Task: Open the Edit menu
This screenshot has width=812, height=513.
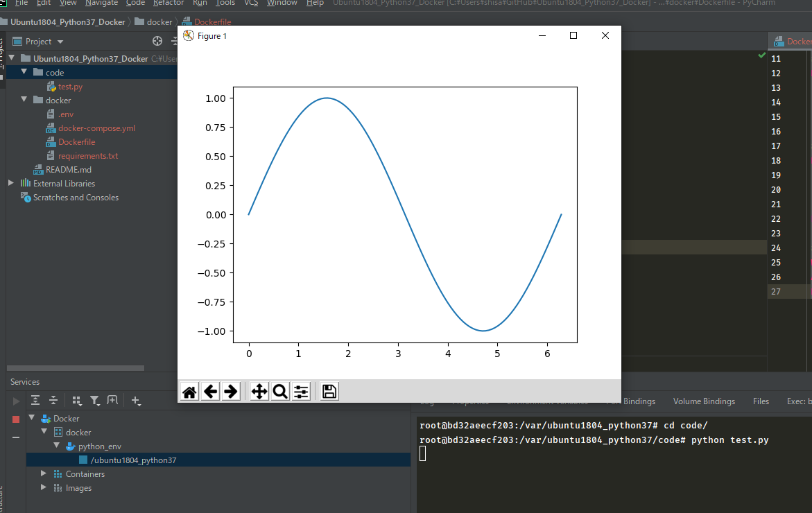Action: click(44, 3)
